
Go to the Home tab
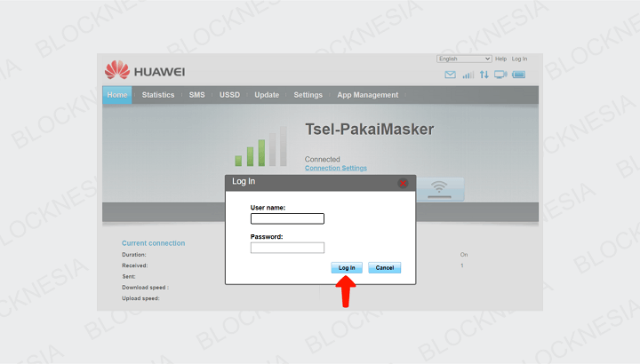point(117,95)
